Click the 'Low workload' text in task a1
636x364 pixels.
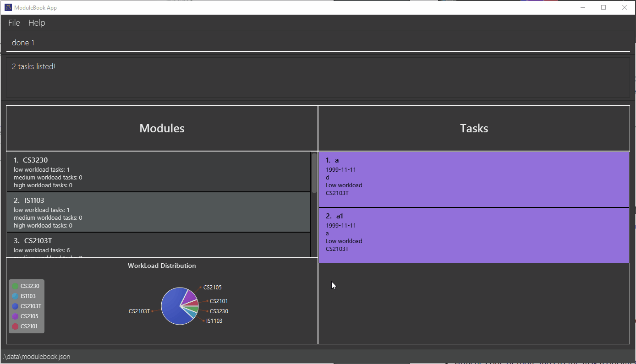(x=344, y=241)
